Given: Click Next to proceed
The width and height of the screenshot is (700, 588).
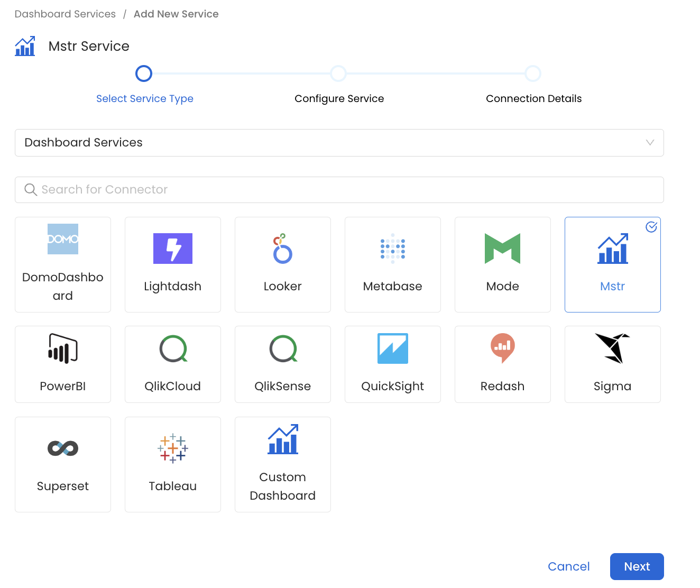Looking at the screenshot, I should coord(637,566).
